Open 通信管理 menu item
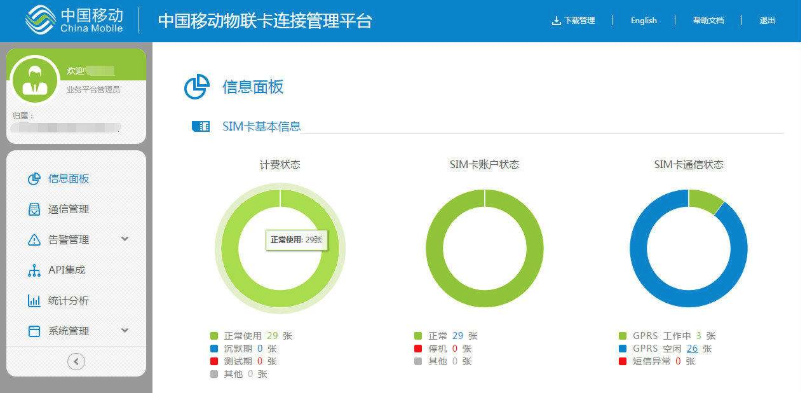Viewport: 801px width, 393px height. coord(68,209)
